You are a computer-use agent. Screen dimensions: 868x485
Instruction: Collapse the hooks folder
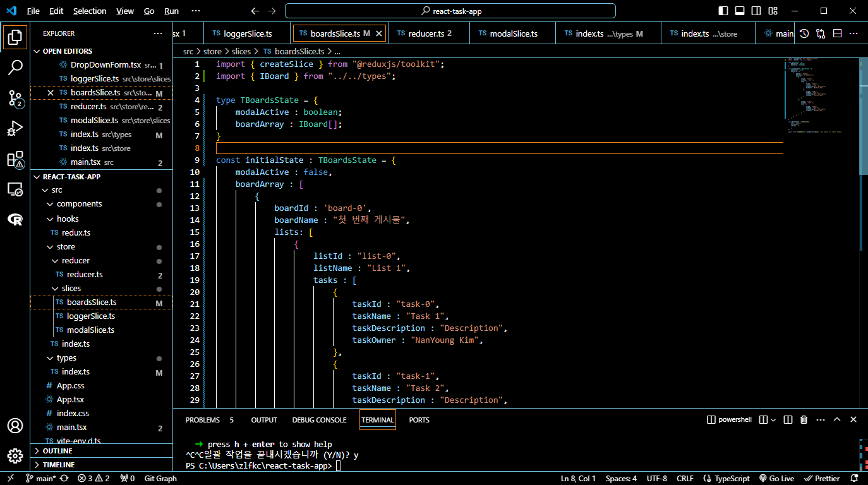tap(101, 219)
